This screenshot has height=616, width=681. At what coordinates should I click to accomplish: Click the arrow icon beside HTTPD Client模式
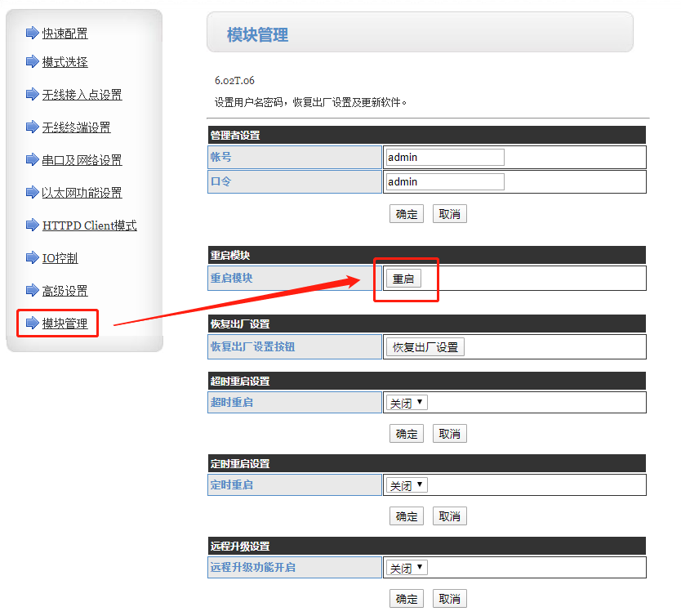click(32, 225)
